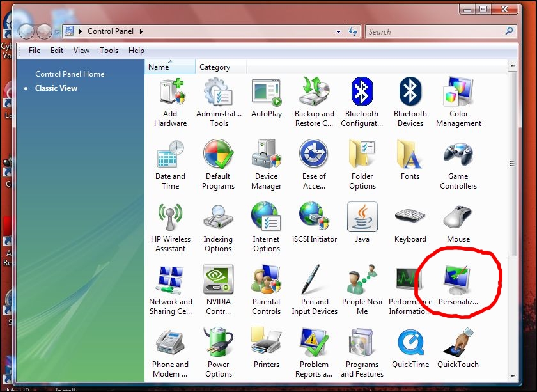Viewport: 537px width, 392px height.
Task: Click the Back navigation button
Action: click(26, 31)
